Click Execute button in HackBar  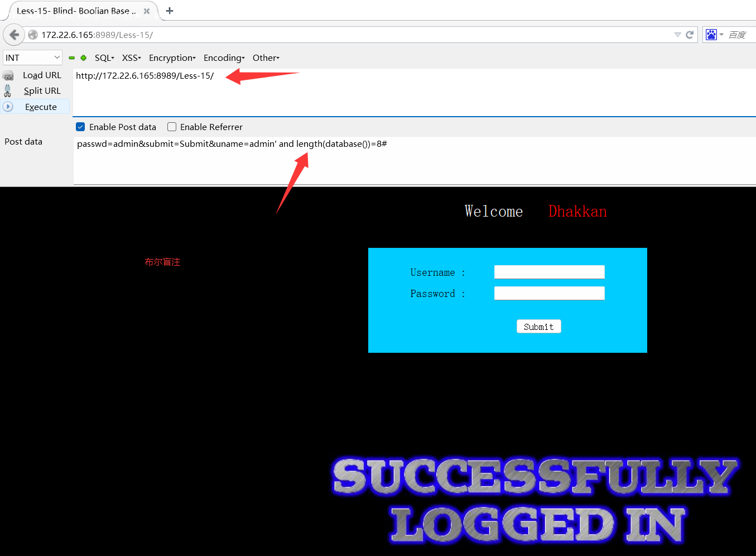coord(41,107)
